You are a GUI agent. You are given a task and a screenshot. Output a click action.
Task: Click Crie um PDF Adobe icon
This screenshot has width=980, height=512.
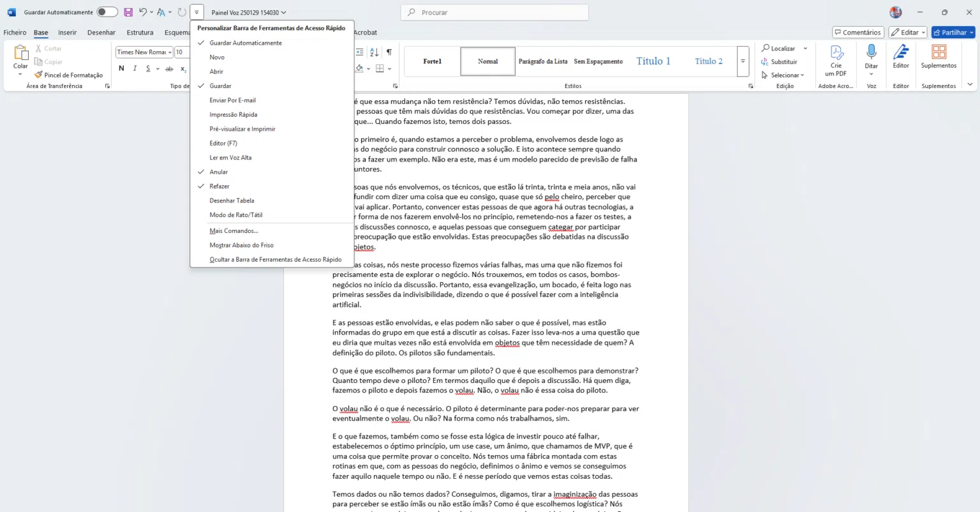click(836, 60)
